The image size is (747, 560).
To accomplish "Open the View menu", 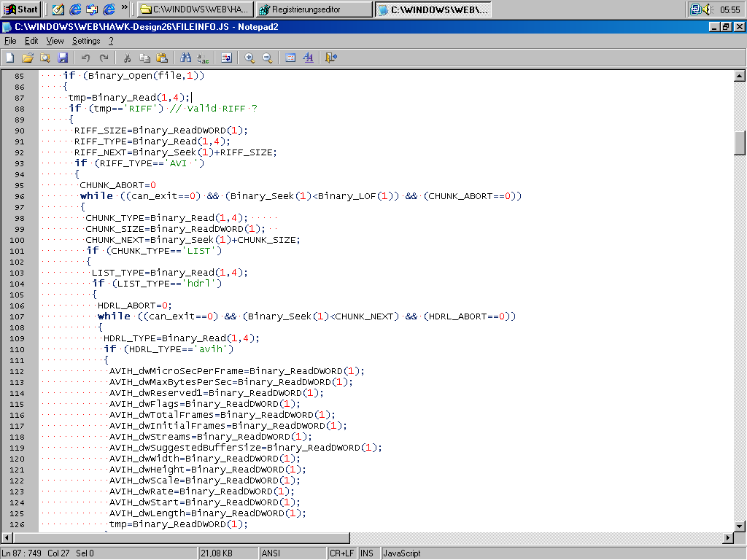I will coord(55,41).
